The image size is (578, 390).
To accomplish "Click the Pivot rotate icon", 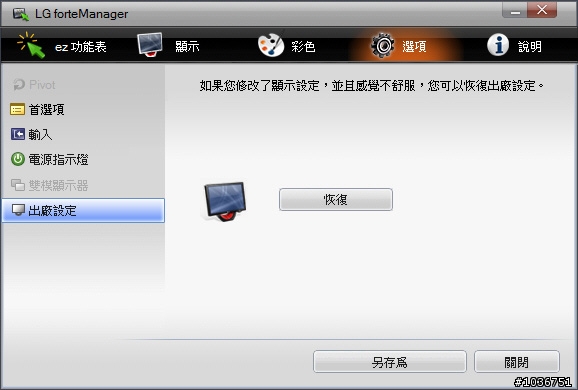I will click(x=19, y=85).
